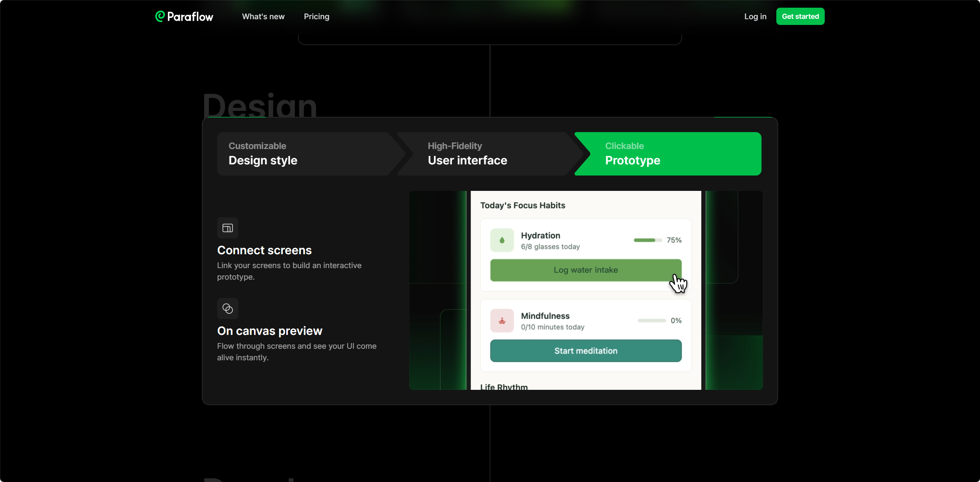Screen dimensions: 980x482
Task: Click the Paraflow wordmark text
Action: click(x=190, y=17)
